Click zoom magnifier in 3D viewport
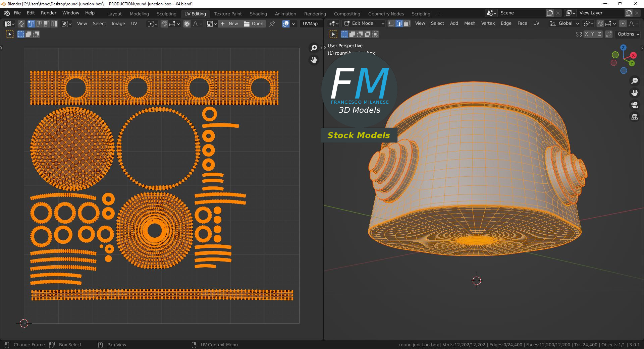Screen dimensions: 644x349 pyautogui.click(x=634, y=81)
